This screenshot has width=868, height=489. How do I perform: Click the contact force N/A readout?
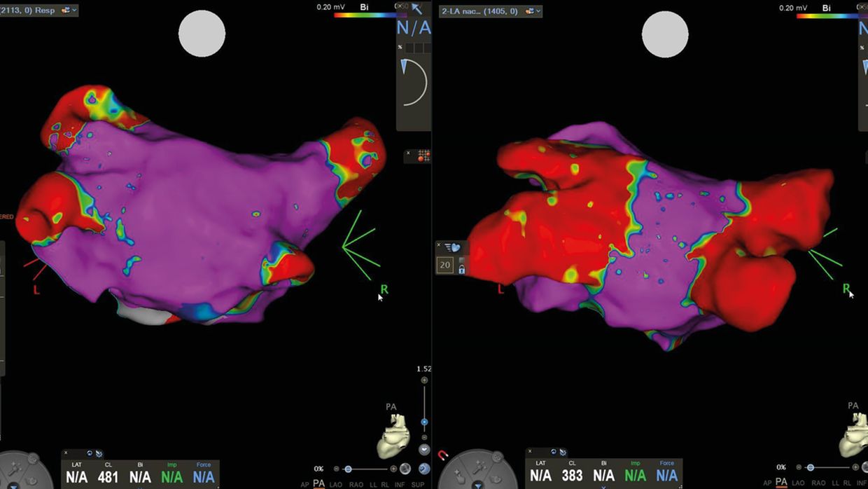pos(414,28)
